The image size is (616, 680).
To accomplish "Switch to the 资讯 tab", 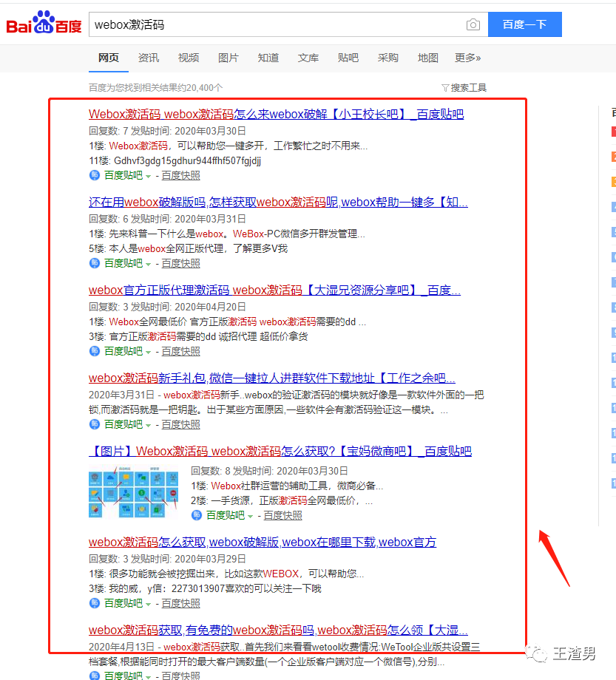I will 149,58.
